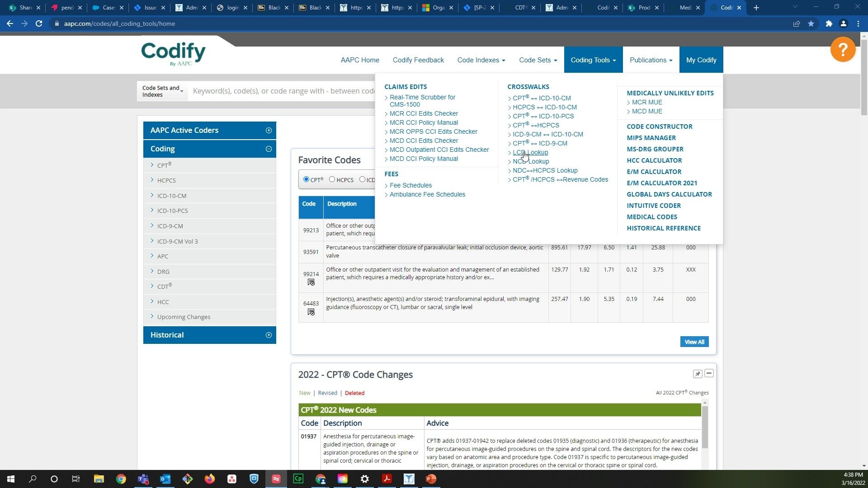Click the video icon next to code 99214
This screenshot has width=868, height=488.
tap(311, 282)
